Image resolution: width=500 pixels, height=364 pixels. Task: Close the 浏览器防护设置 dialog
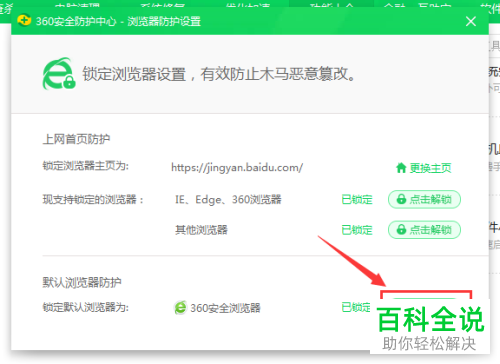(471, 21)
